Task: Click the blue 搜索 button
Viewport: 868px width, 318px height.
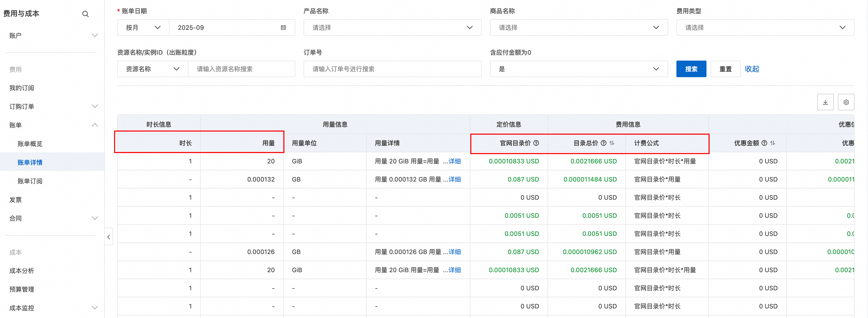Action: (x=691, y=69)
